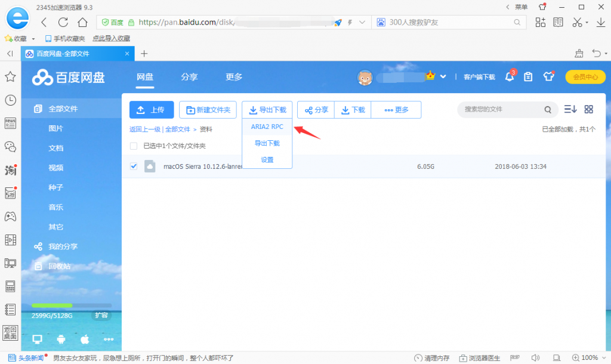Image resolution: width=611 pixels, height=364 pixels.
Task: Click T-shirt skin icon in Baidu header
Action: (549, 76)
